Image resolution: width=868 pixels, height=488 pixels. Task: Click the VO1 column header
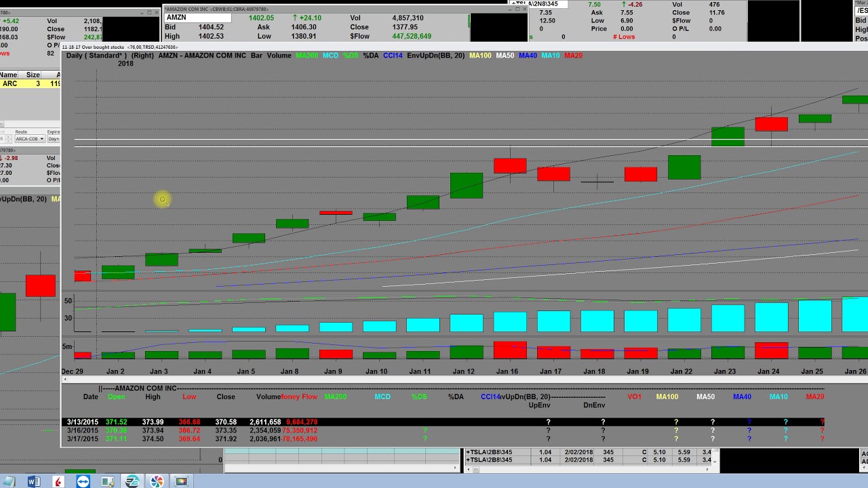point(634,396)
